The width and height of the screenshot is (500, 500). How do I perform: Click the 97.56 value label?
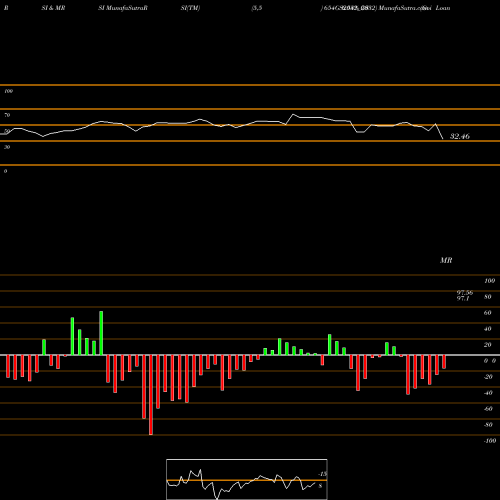pyautogui.click(x=465, y=293)
